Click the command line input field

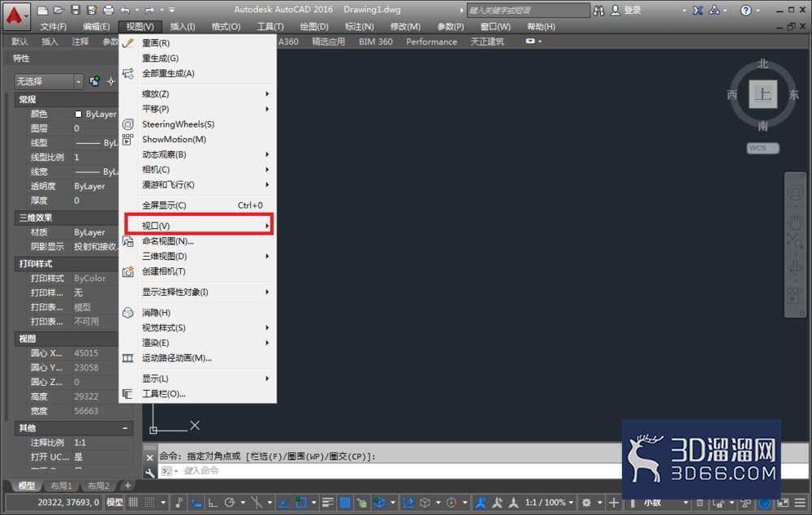pos(388,470)
